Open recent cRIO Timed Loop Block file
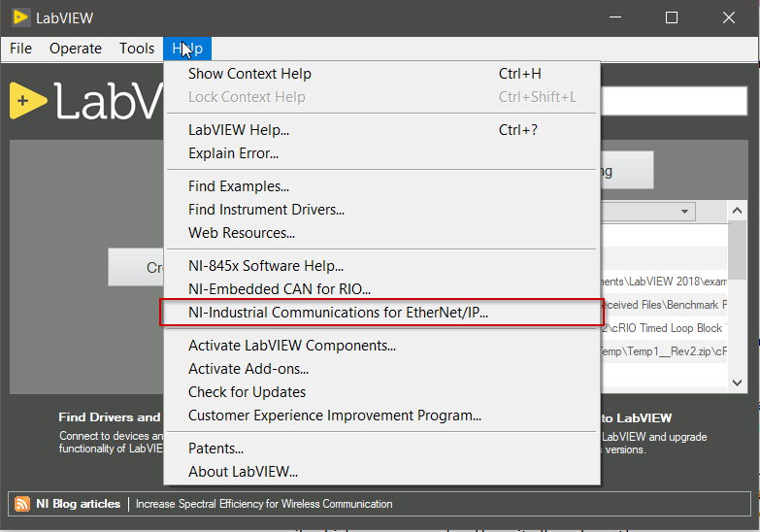Viewport: 760px width, 532px height. point(664,328)
